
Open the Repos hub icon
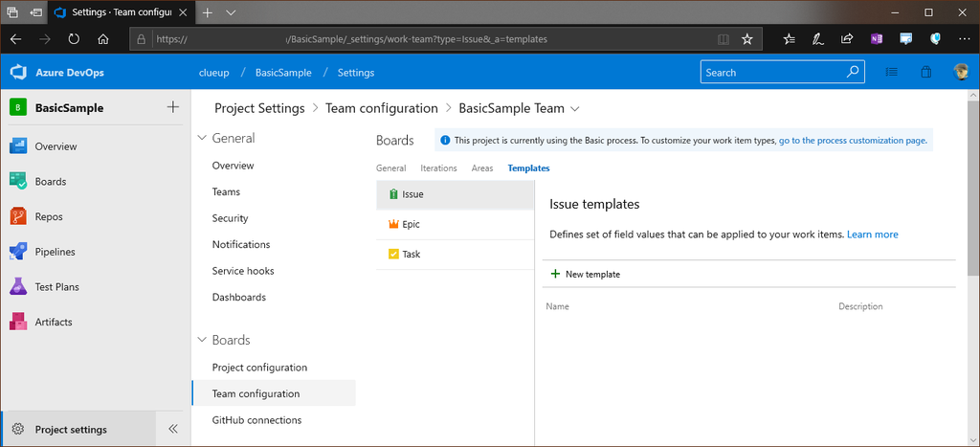[17, 216]
